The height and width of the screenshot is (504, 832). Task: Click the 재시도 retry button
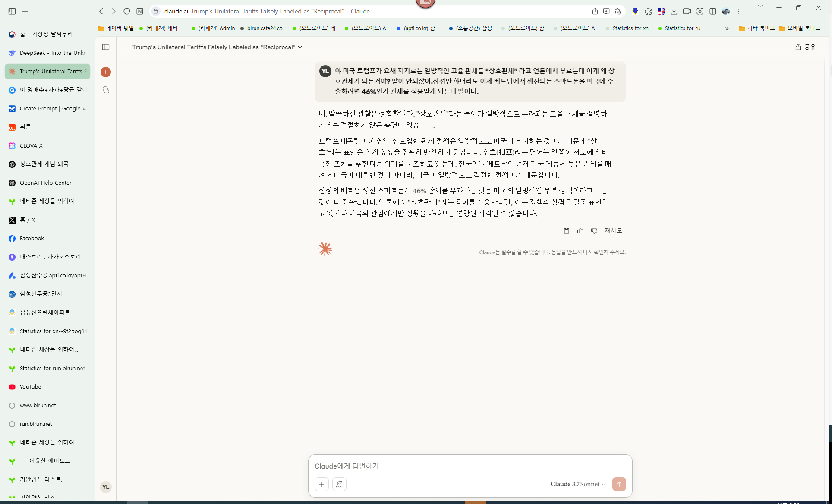[x=613, y=231]
